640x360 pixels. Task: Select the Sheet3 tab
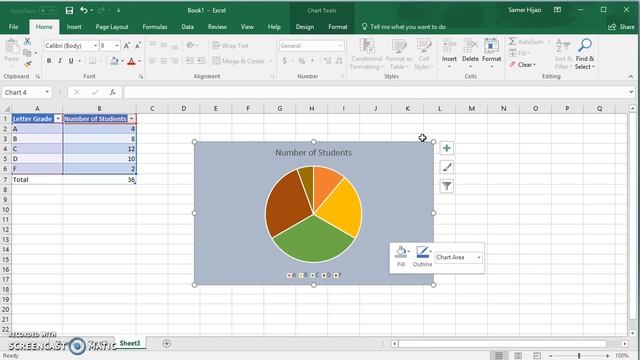pyautogui.click(x=130, y=343)
